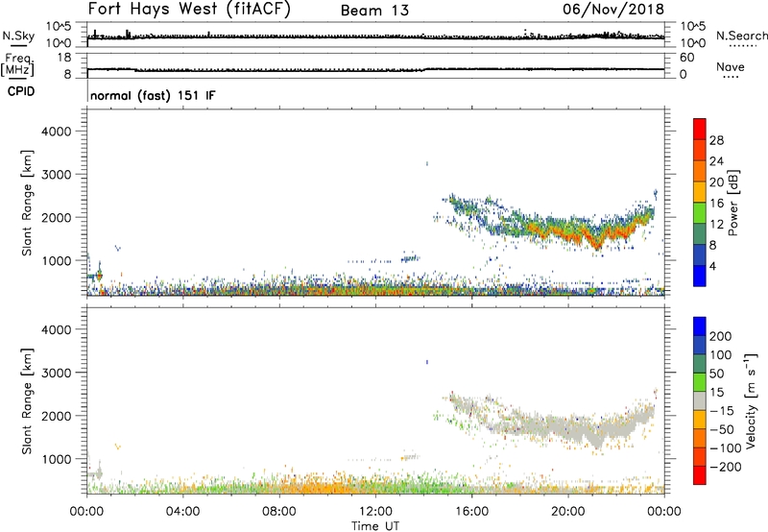Pick the blue bottom segment of Power colorbar

tap(700, 276)
